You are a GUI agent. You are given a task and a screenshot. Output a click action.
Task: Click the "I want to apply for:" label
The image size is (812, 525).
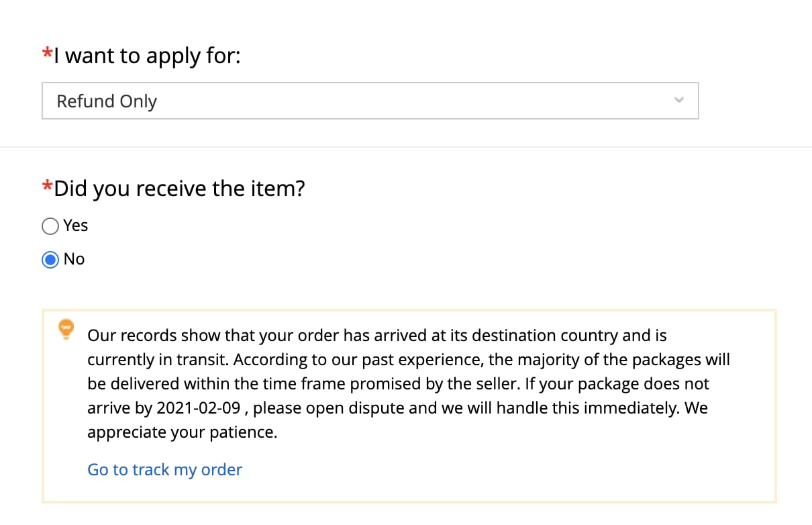pos(147,55)
